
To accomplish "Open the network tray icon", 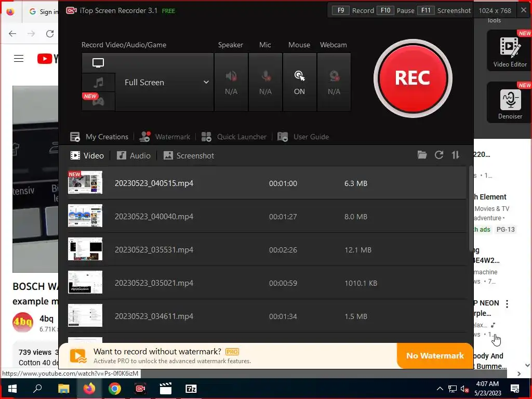I will point(453,389).
